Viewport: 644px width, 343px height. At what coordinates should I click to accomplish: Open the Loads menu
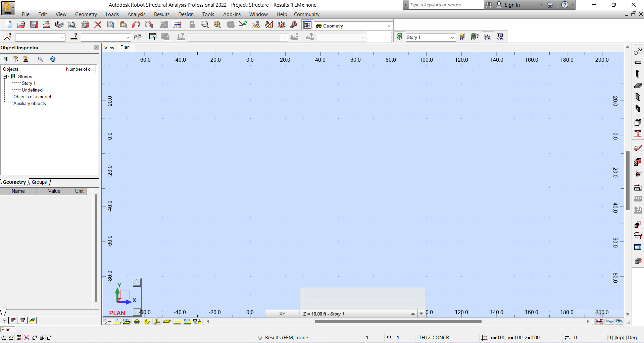(112, 14)
